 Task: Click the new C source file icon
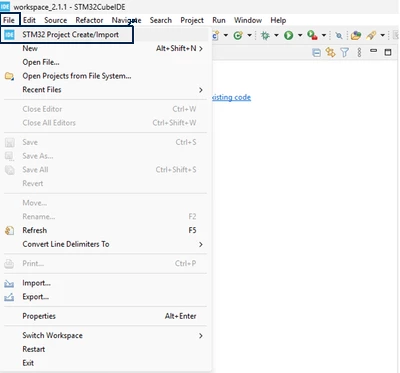216,35
